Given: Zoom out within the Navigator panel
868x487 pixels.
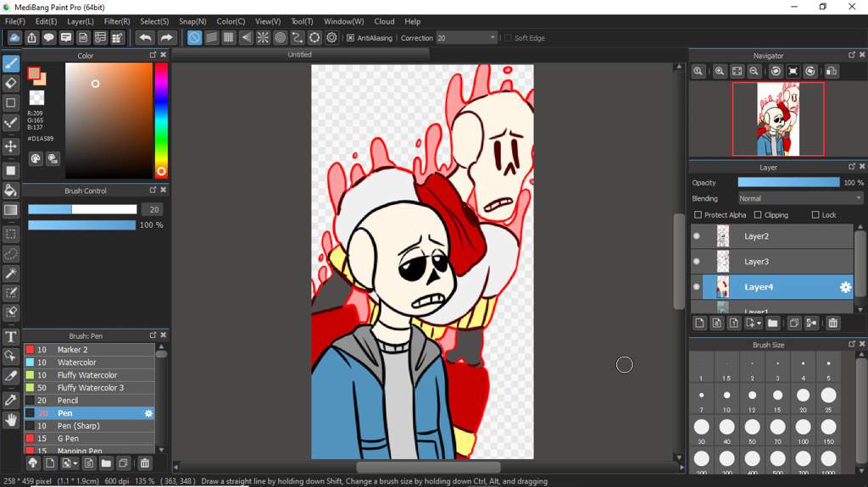Looking at the screenshot, I should 754,71.
